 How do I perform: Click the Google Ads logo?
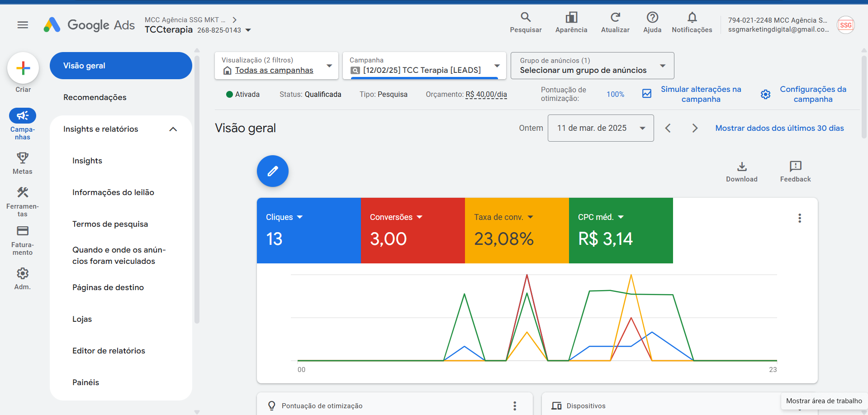point(89,25)
